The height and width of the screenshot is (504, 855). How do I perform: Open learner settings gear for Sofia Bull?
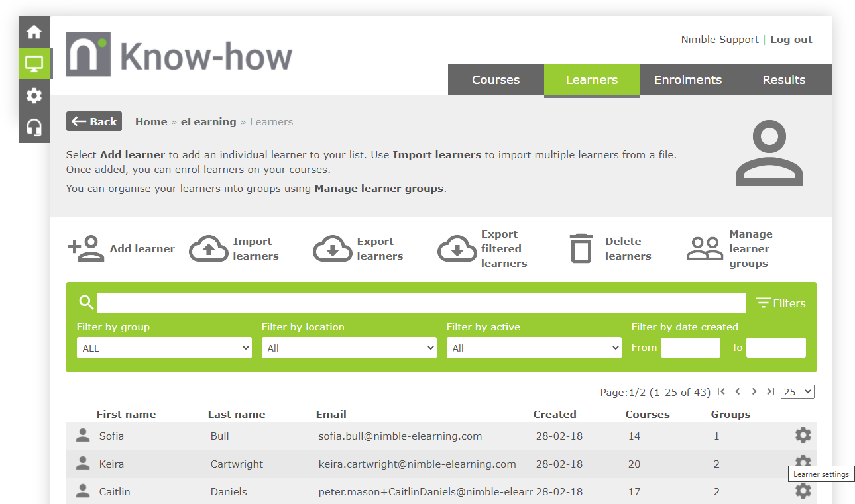tap(803, 435)
